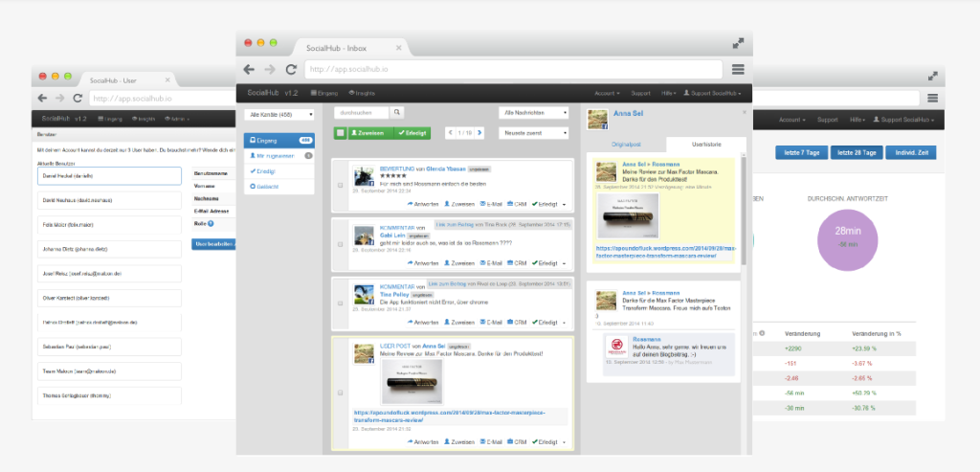This screenshot has width=980, height=472.
Task: Click the Rolle help question-mark icon
Action: click(x=211, y=223)
